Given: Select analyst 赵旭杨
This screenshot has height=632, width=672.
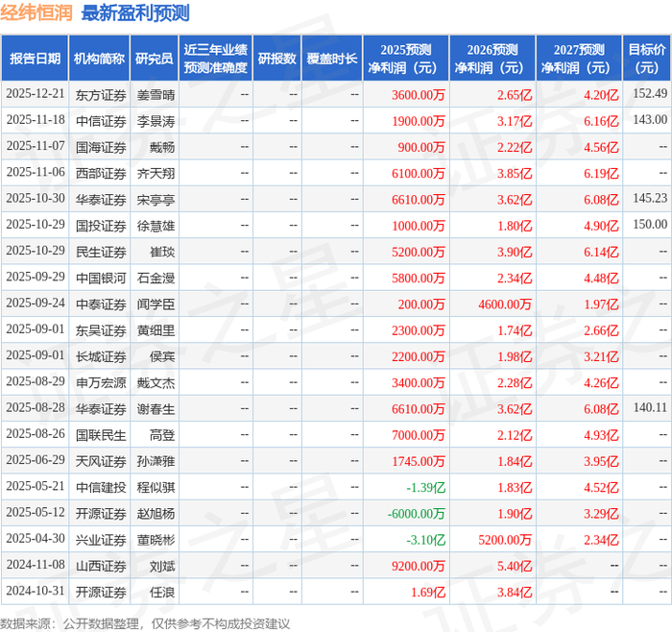Looking at the screenshot, I should point(156,514).
